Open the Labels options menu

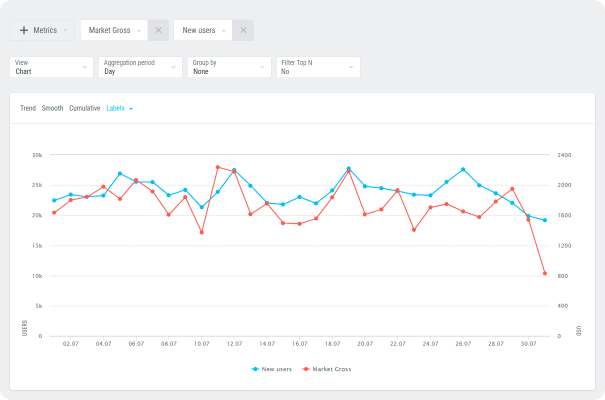(x=119, y=108)
